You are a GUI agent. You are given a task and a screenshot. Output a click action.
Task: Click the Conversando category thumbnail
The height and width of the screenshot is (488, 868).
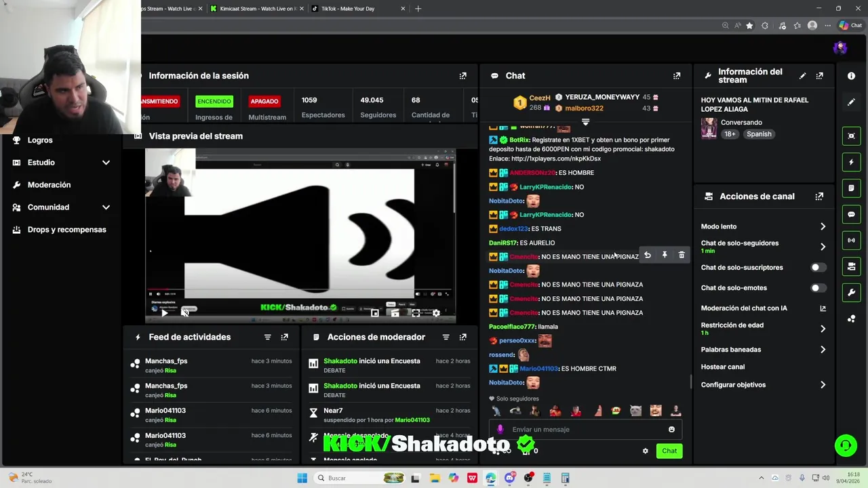point(709,128)
